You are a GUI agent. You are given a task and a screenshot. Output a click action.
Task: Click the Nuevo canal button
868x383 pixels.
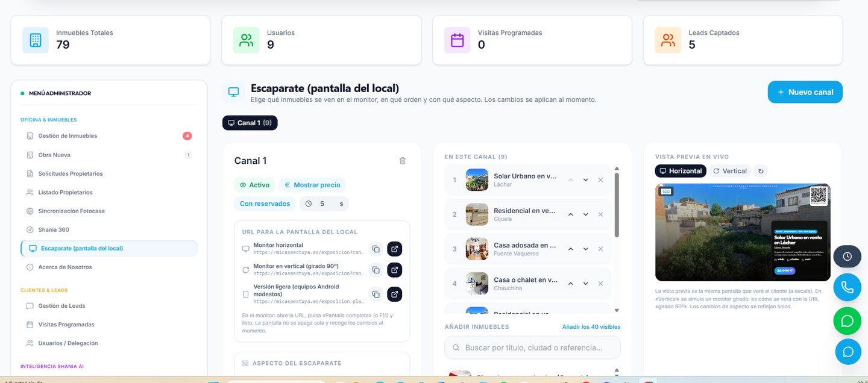805,92
